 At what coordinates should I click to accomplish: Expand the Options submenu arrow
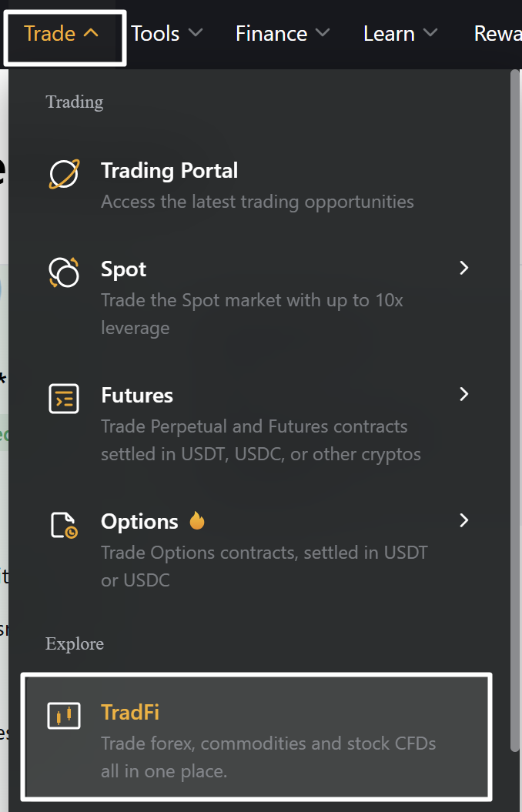pos(463,520)
